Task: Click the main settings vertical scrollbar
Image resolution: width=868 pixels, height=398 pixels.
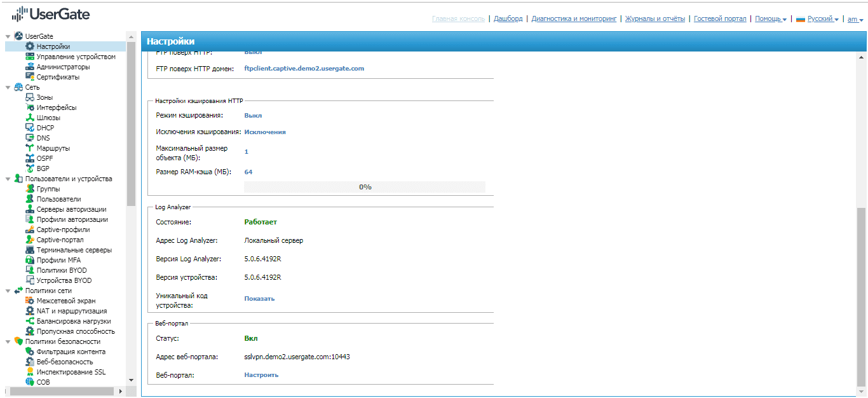Action: [x=861, y=296]
